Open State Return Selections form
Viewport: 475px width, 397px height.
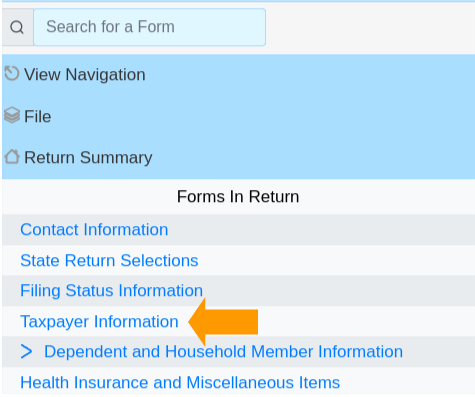(109, 260)
